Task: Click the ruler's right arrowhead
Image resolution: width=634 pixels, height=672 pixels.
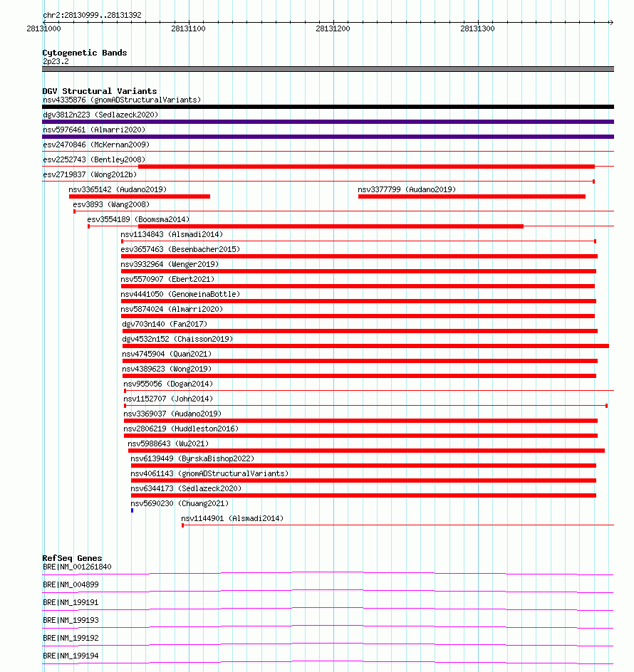Action: click(611, 22)
